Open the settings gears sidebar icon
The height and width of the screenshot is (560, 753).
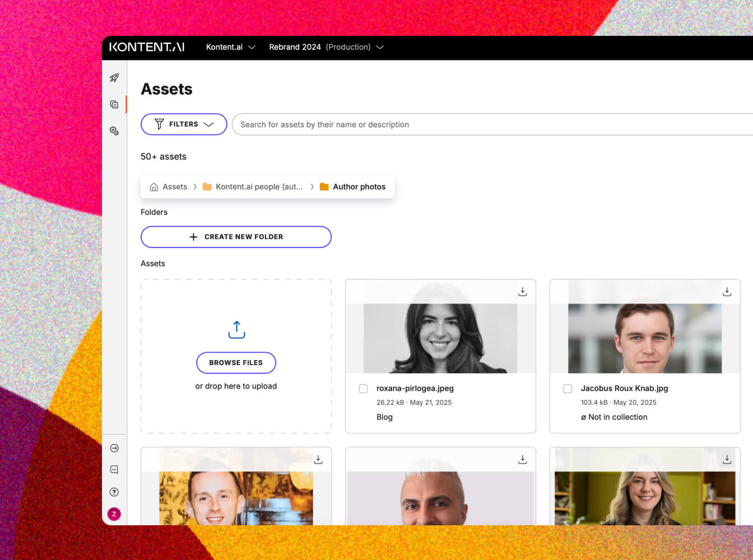(x=114, y=130)
